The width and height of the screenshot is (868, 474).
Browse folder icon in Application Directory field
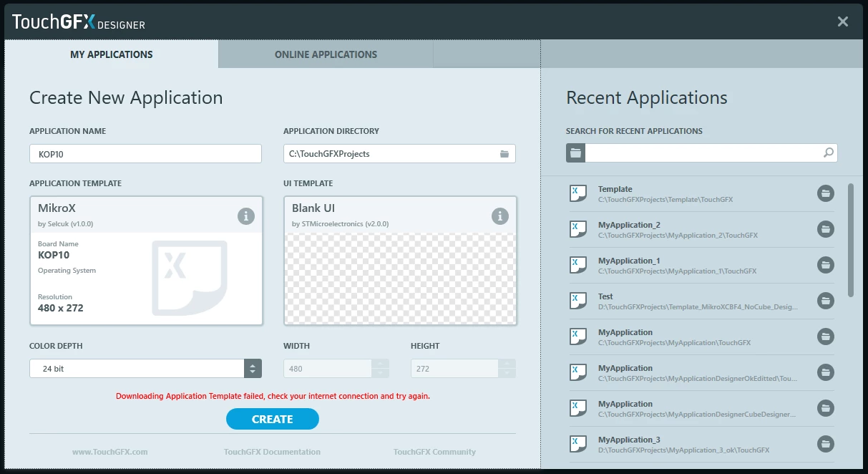coord(504,154)
